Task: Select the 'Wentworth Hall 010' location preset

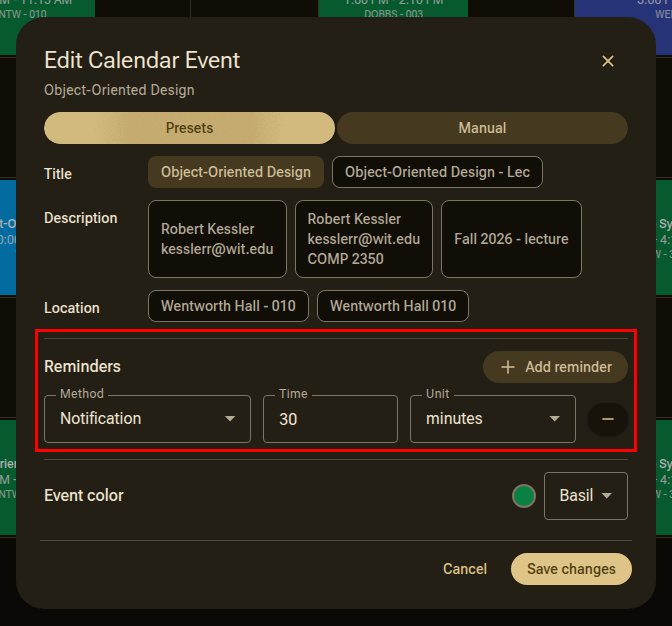Action: [393, 306]
